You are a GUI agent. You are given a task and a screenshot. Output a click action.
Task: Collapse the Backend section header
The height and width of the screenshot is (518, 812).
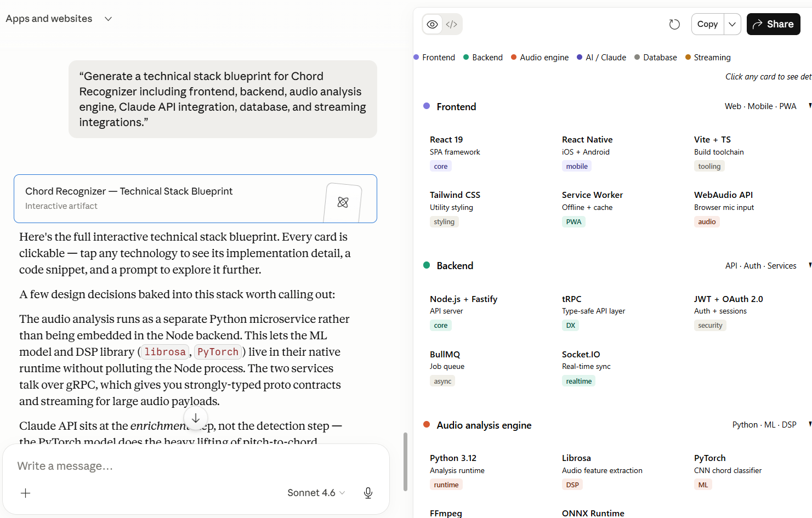(x=617, y=266)
